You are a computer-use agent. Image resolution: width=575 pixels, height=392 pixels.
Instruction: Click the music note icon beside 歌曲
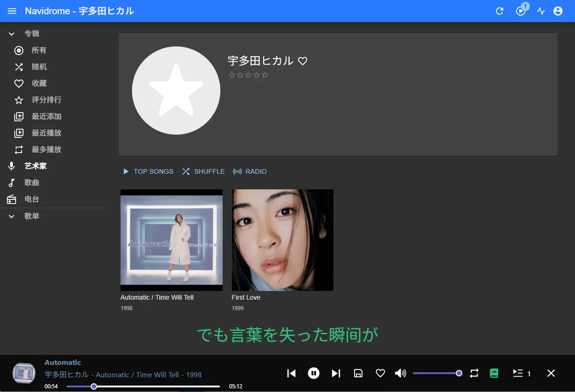tap(11, 183)
